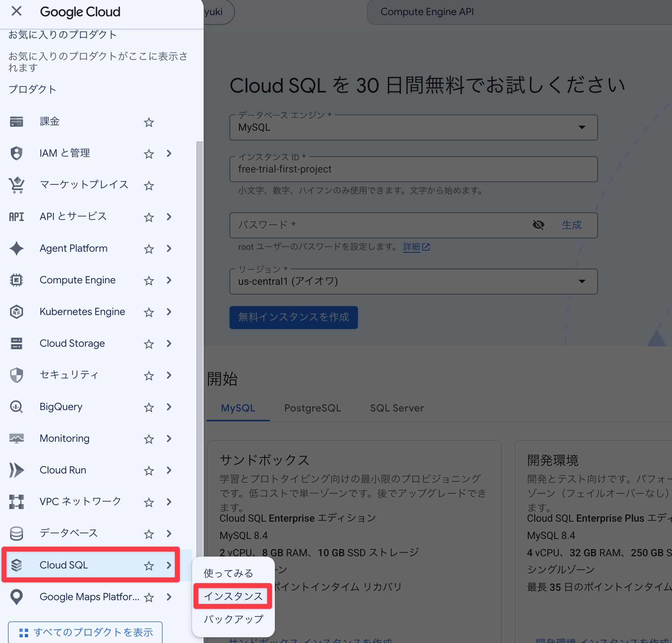Click the API とサービス icon
The image size is (672, 643).
point(17,217)
